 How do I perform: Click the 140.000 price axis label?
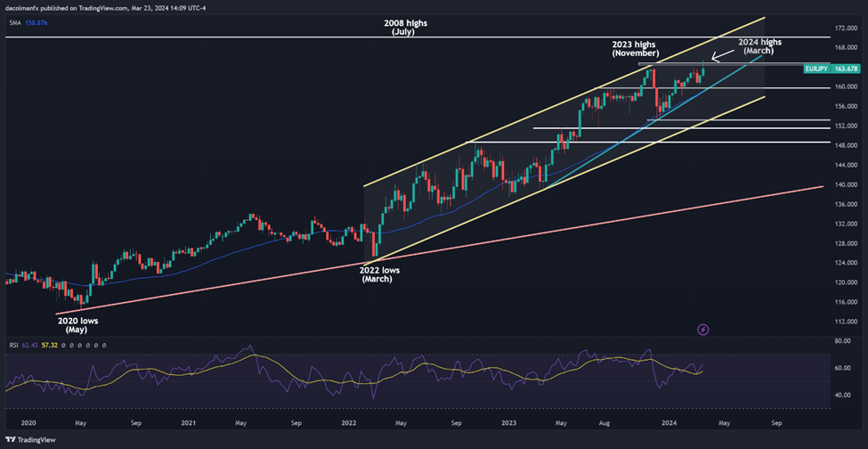(x=848, y=185)
